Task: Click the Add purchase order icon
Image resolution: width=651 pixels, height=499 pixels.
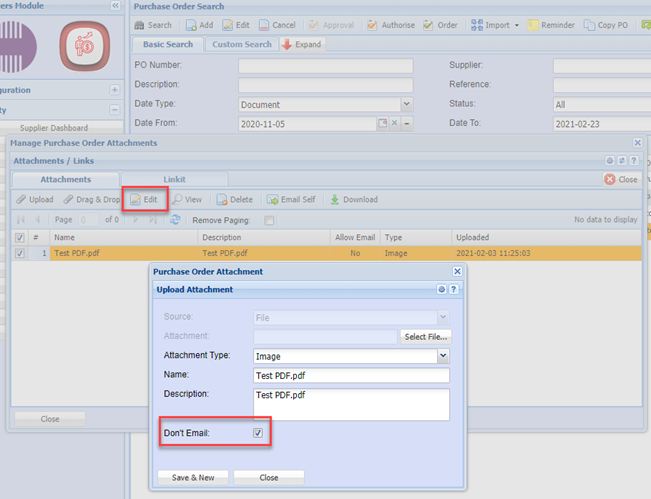Action: point(198,24)
